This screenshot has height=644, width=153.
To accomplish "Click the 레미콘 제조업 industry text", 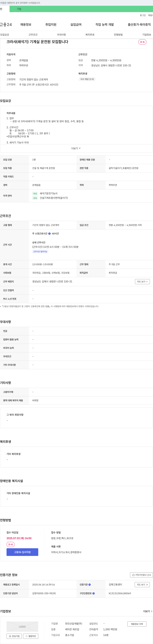I will coord(72,629).
